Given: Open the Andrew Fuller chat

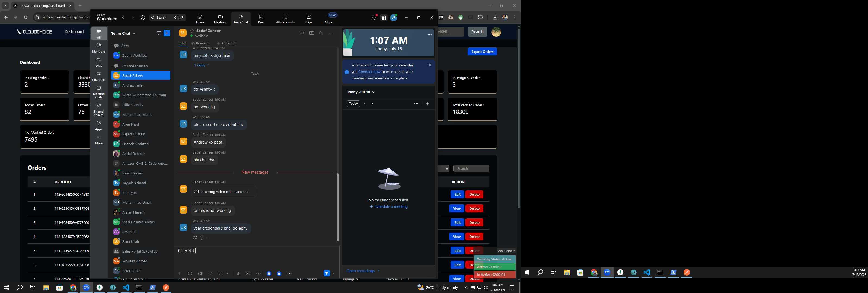Looking at the screenshot, I should pos(141,85).
